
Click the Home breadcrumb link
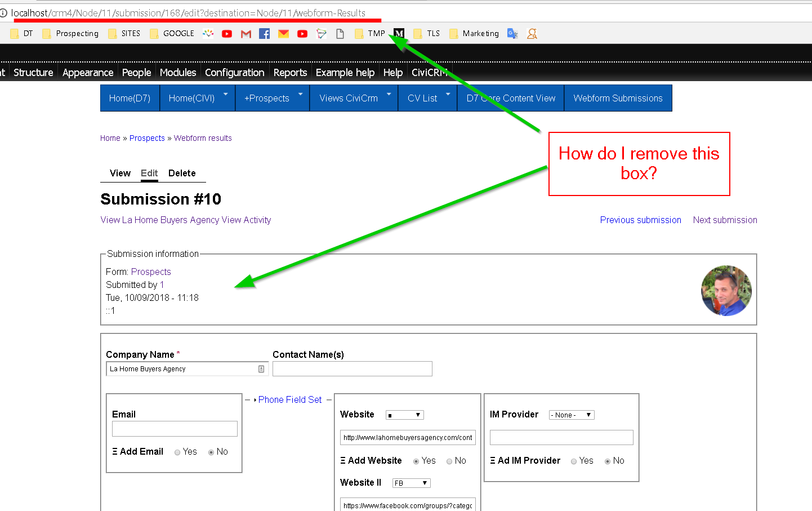(110, 138)
